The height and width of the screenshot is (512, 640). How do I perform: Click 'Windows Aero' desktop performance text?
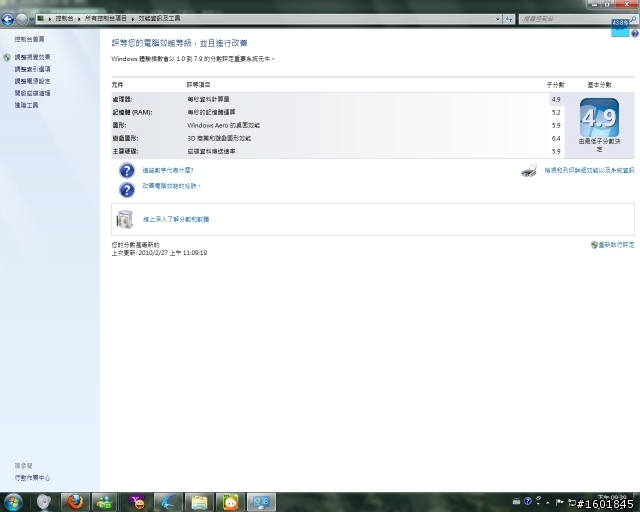[x=223, y=125]
